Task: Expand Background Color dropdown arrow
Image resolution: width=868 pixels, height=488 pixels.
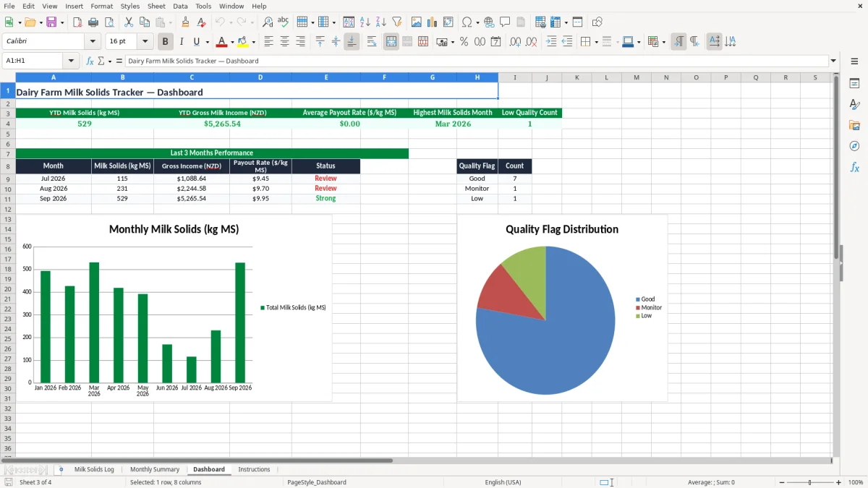Action: [253, 42]
